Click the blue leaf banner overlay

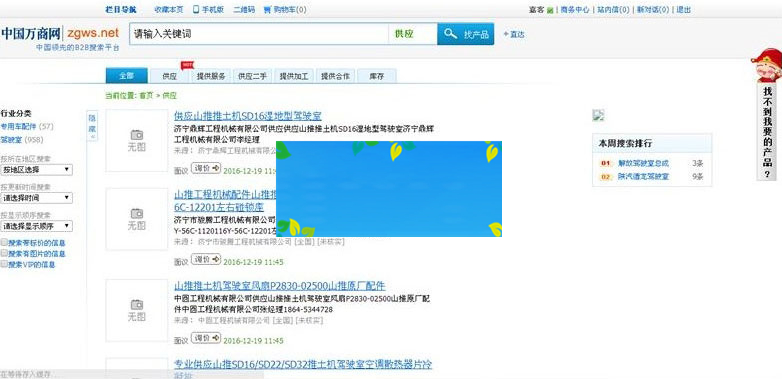pyautogui.click(x=389, y=189)
